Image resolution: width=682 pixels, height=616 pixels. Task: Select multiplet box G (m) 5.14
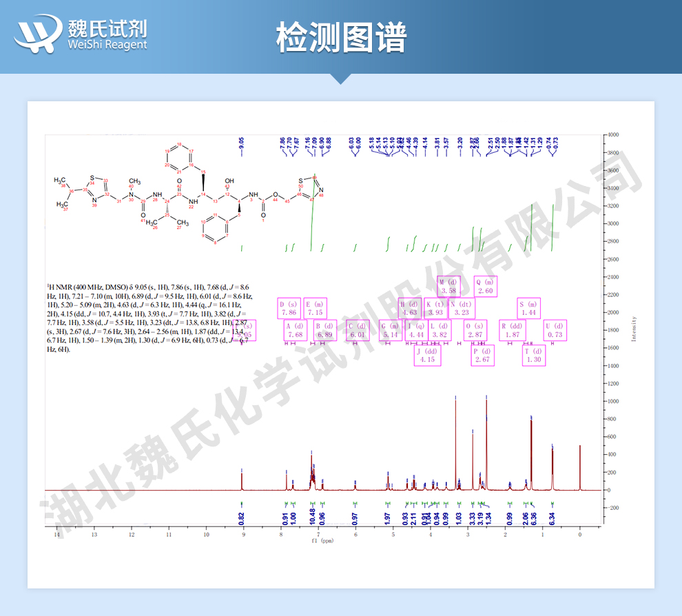[391, 330]
